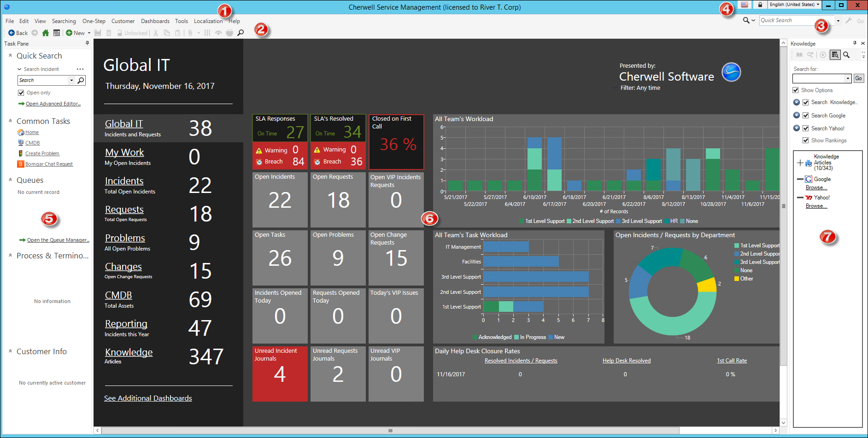868x438 pixels.
Task: Click into the Quick Search field
Action: (x=797, y=21)
